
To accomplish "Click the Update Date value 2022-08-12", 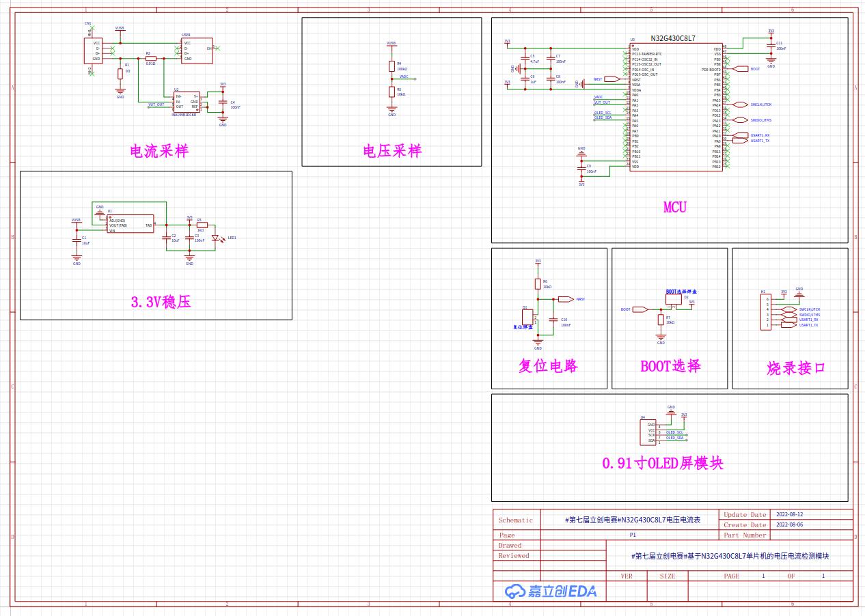I will point(789,514).
